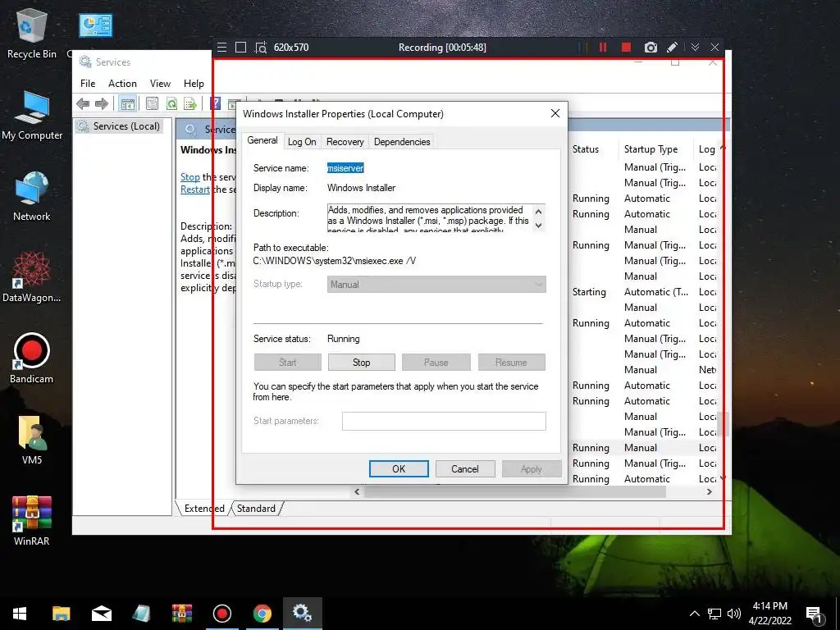
Task: Click the Refresh toolbar icon in Services
Action: point(171,103)
